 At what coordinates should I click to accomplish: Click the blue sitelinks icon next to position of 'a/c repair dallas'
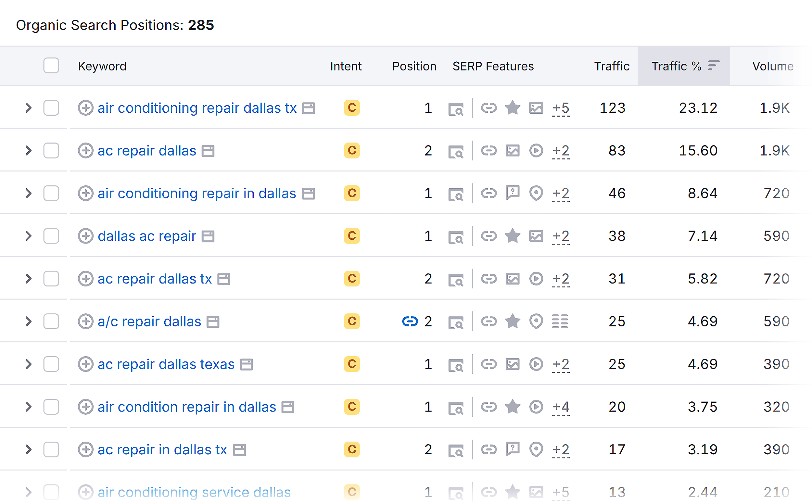tap(410, 322)
